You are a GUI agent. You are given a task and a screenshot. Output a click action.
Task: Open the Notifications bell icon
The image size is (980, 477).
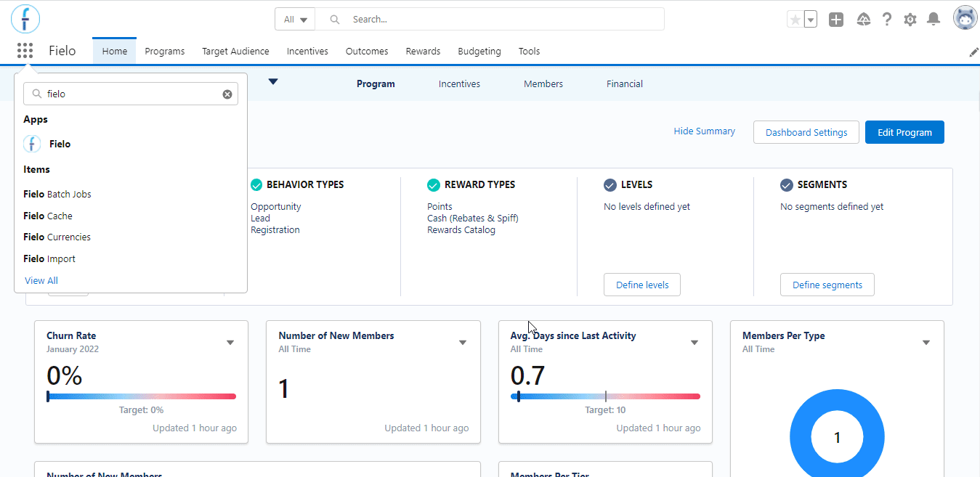pyautogui.click(x=934, y=20)
